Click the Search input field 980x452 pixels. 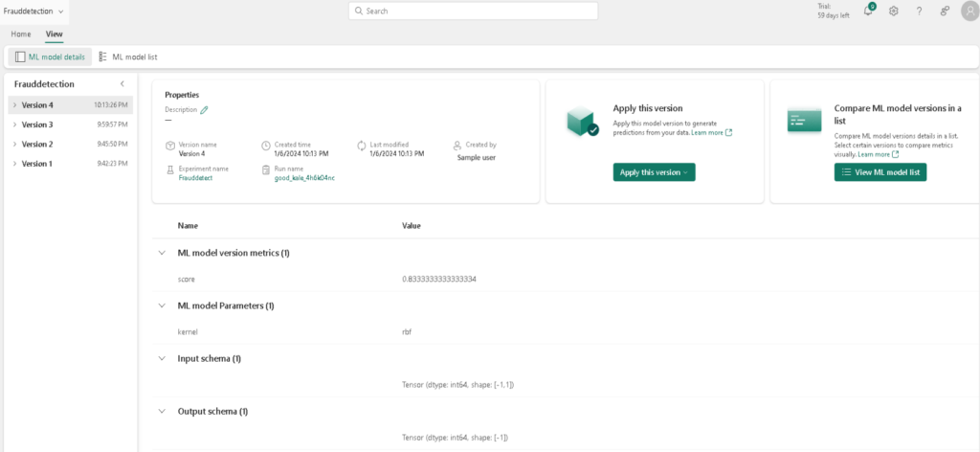pos(473,11)
